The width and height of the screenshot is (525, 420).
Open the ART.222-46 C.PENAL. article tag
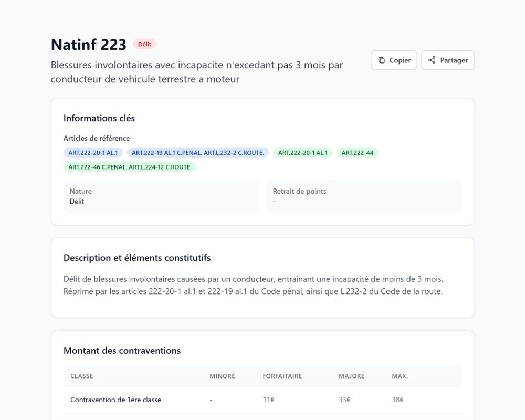[130, 167]
